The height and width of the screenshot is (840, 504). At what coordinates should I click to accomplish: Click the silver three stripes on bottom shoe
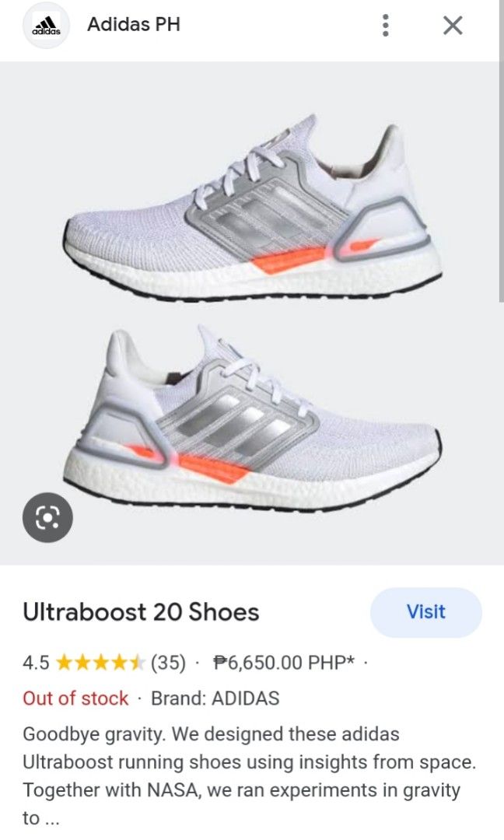click(x=236, y=423)
